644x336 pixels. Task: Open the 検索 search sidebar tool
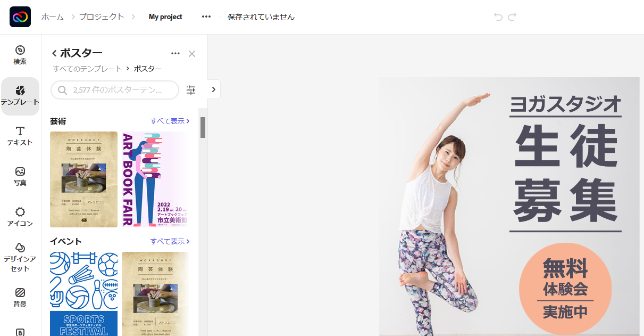[20, 55]
